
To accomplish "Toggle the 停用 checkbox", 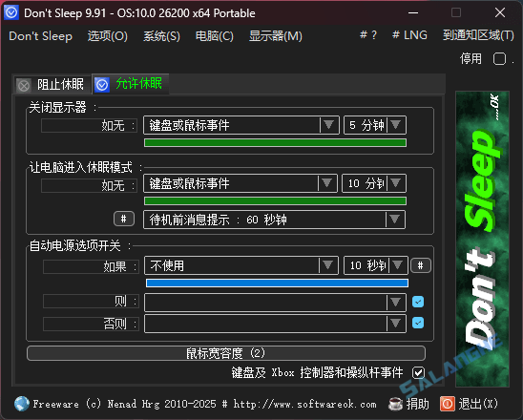I will pos(499,59).
